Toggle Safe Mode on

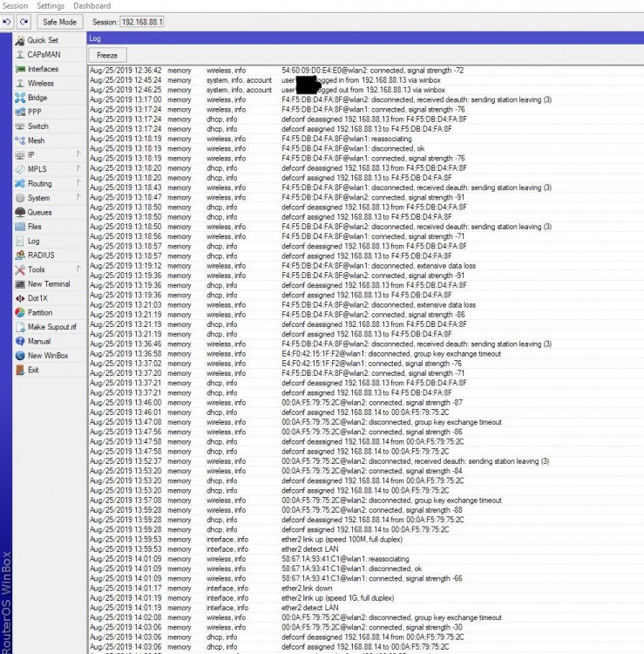tap(58, 21)
